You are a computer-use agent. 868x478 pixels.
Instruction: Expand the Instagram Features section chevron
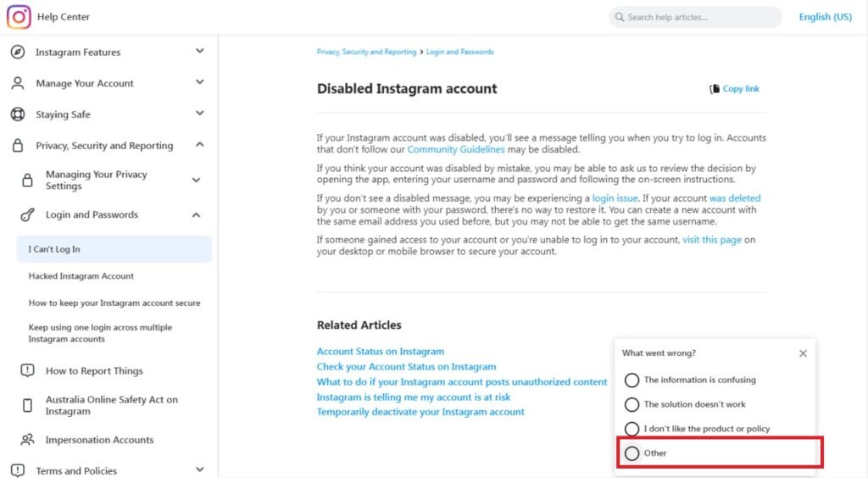point(199,52)
